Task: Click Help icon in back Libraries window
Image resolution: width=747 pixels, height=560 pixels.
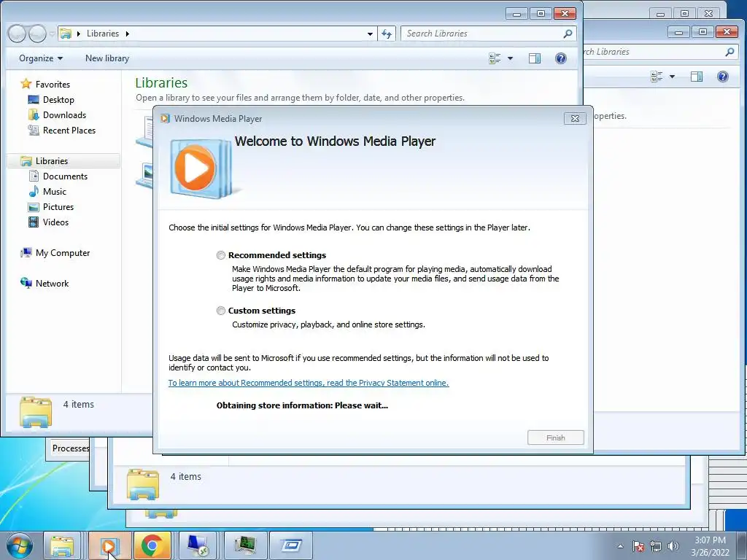Action: [x=723, y=77]
